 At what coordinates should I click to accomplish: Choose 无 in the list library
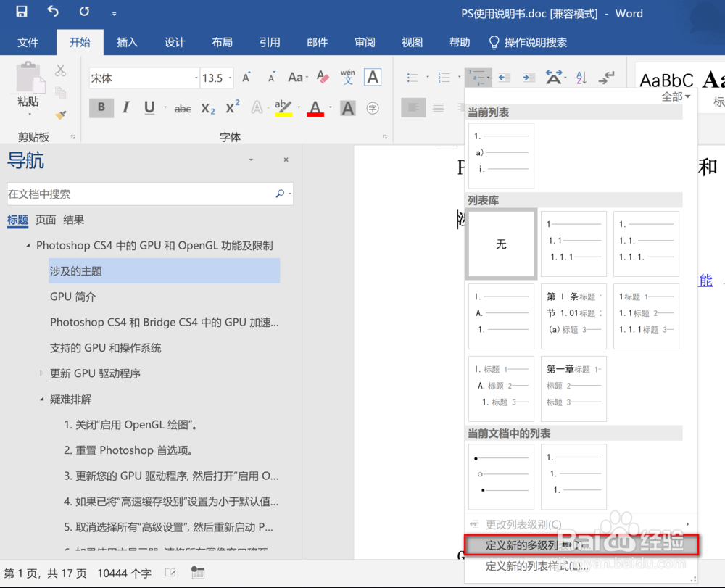click(501, 244)
